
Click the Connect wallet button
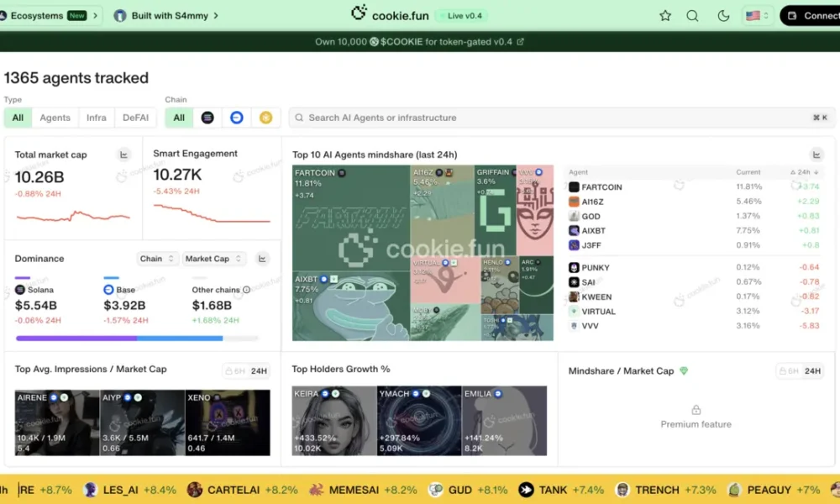click(x=811, y=15)
